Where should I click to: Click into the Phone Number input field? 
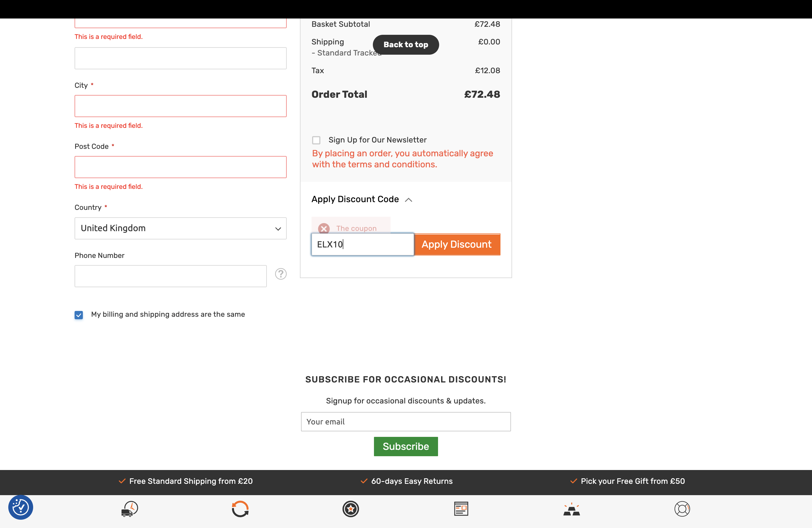(171, 276)
